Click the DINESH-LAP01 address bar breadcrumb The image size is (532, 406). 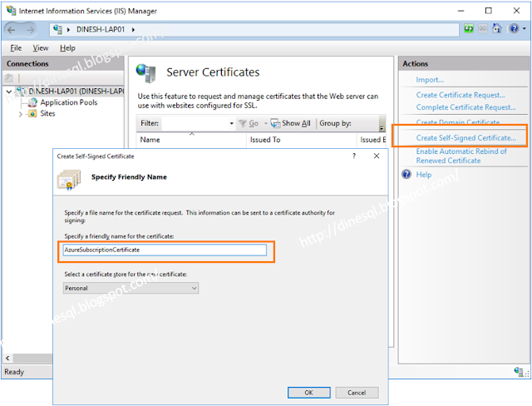click(101, 29)
